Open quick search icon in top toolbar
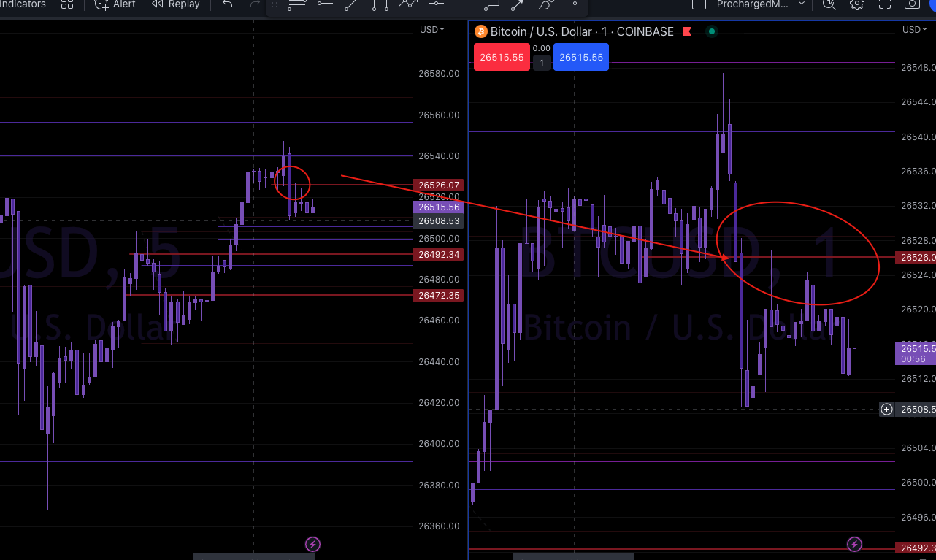This screenshot has width=936, height=560. [829, 4]
